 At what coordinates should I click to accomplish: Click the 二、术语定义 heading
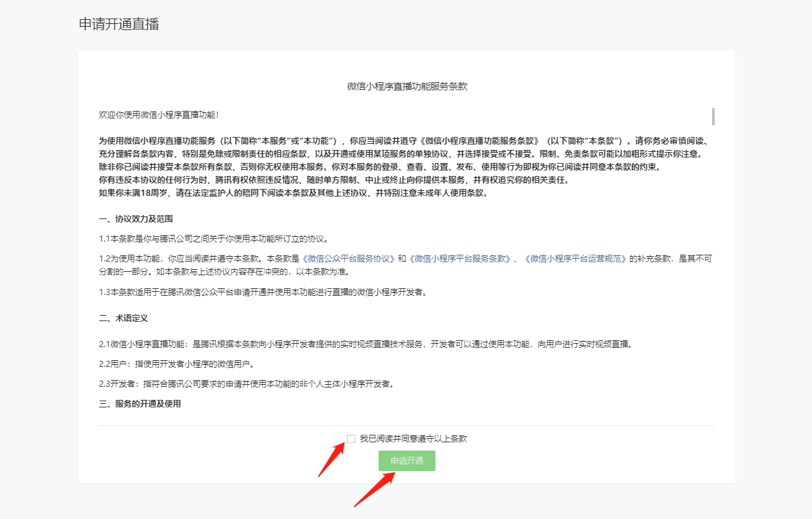[123, 318]
